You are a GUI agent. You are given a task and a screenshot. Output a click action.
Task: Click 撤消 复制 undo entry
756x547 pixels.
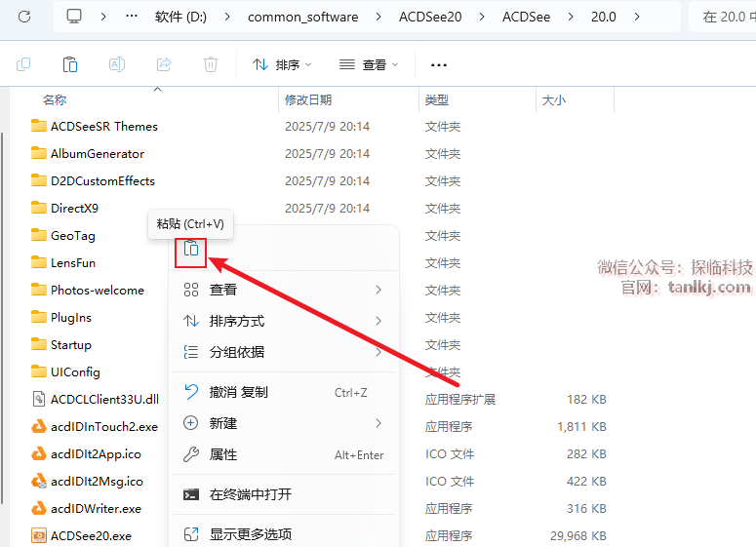[x=238, y=392]
